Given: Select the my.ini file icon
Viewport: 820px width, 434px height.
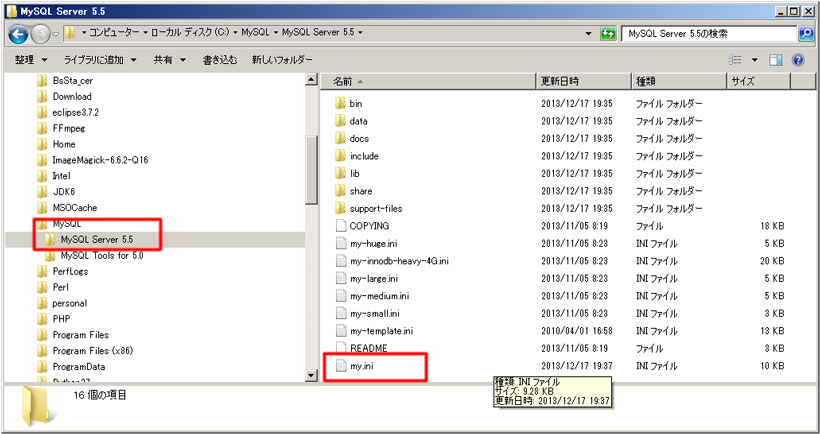Looking at the screenshot, I should [x=341, y=366].
